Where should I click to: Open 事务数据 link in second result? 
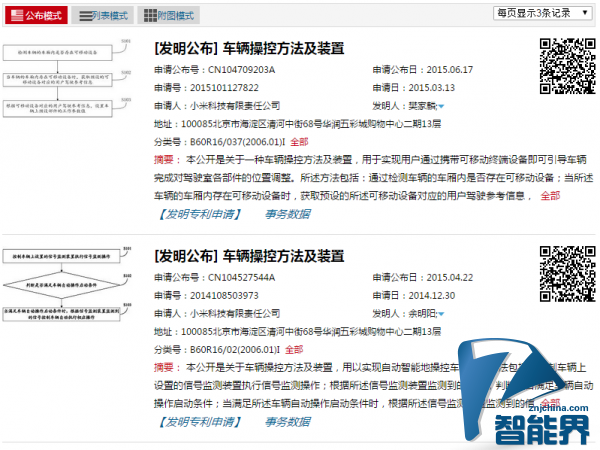[x=287, y=422]
